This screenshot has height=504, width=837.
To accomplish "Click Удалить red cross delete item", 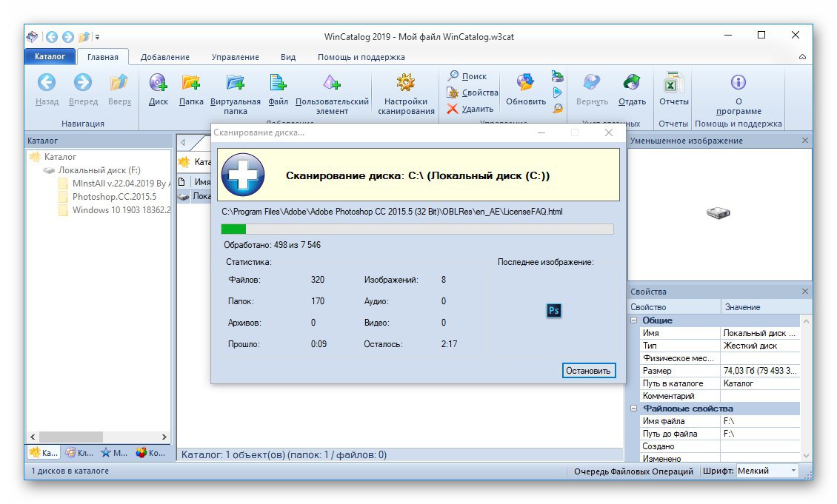I will click(470, 109).
